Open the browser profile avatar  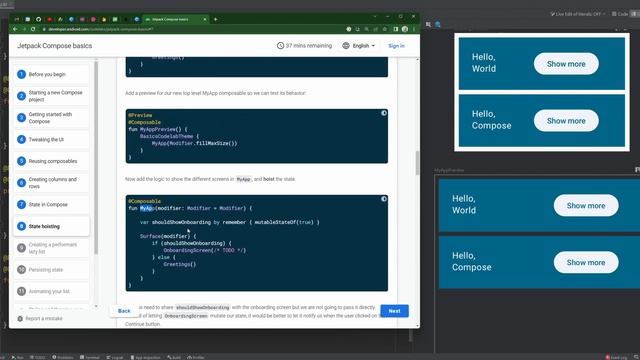coord(405,29)
